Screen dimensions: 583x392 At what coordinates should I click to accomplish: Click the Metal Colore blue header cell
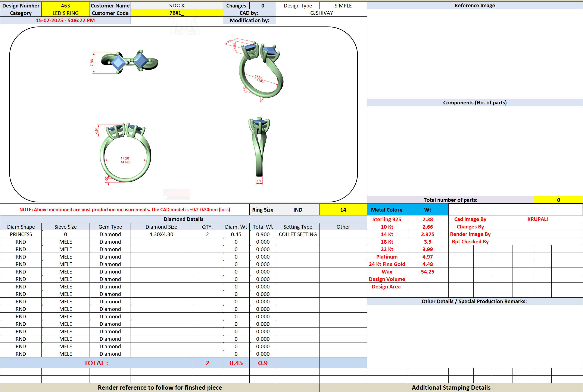387,210
